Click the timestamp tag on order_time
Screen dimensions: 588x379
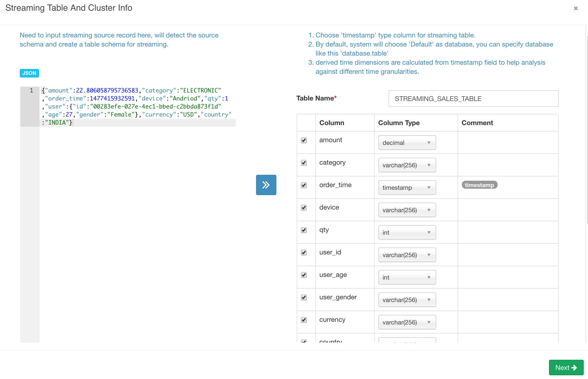coord(479,185)
